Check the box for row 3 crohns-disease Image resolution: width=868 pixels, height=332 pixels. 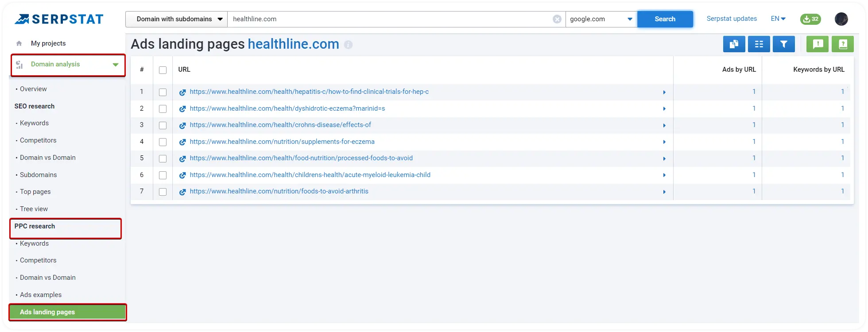click(x=163, y=125)
